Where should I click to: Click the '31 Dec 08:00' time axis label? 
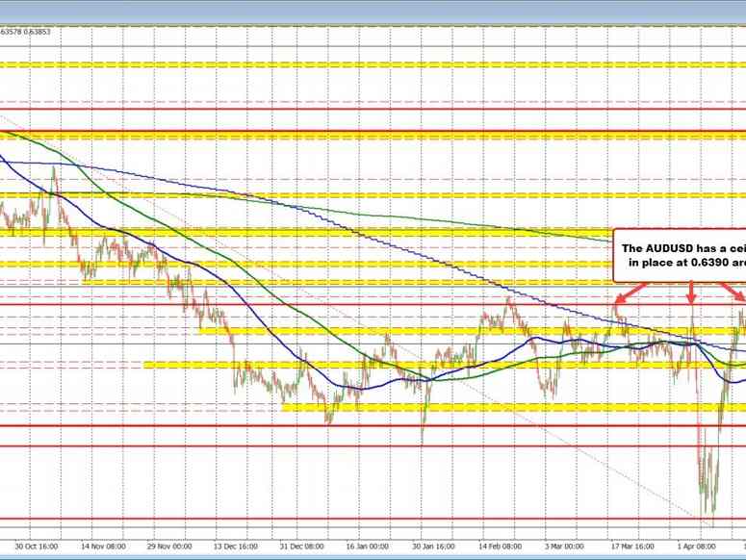point(301,547)
